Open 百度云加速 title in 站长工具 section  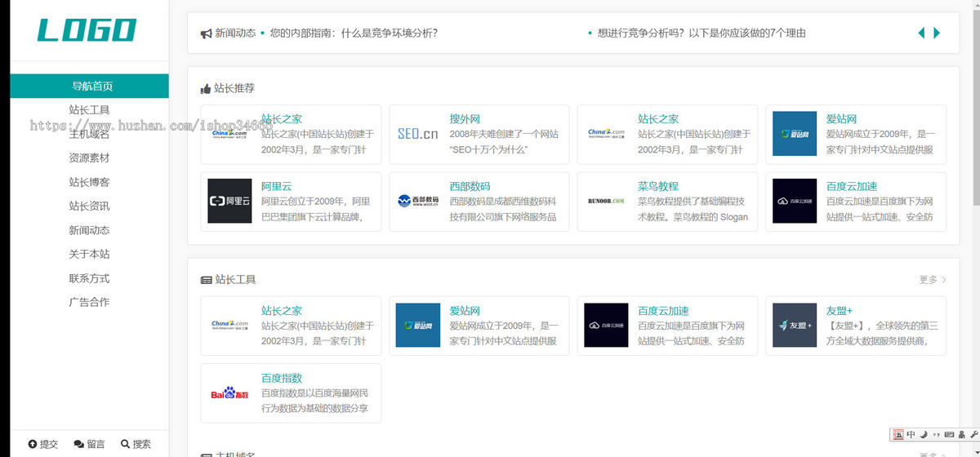click(x=663, y=310)
